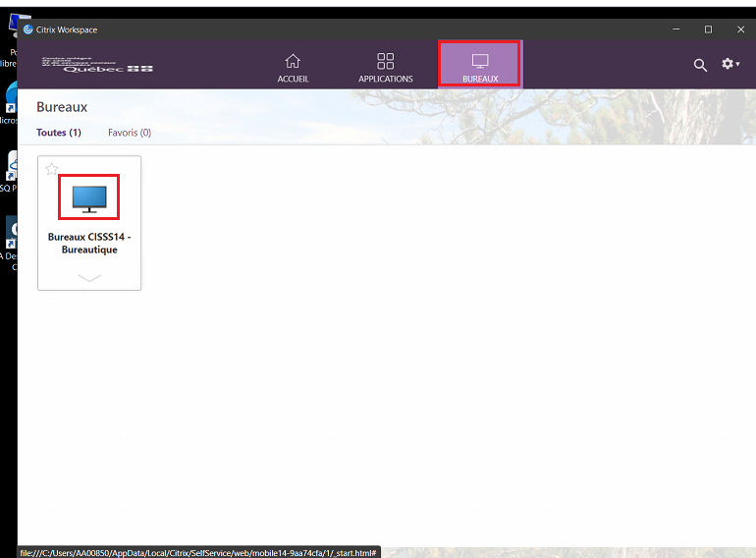The width and height of the screenshot is (756, 558).
Task: Show the Toutes (1) filter
Action: pyautogui.click(x=59, y=133)
